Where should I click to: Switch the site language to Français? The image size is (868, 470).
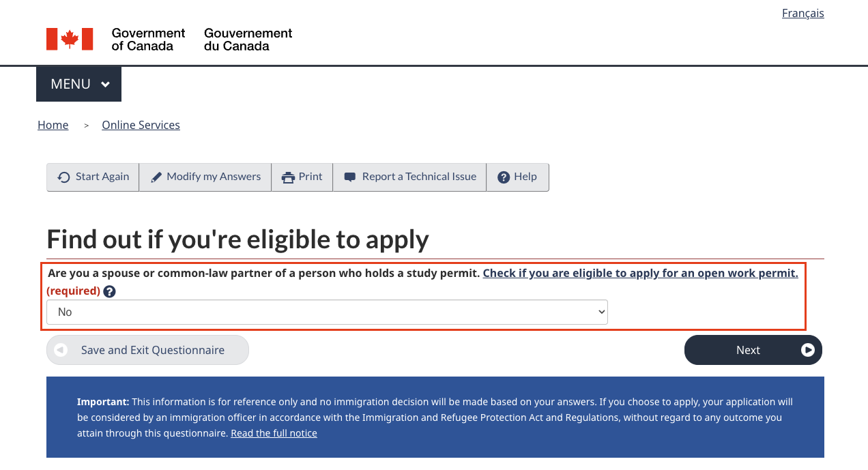click(802, 13)
